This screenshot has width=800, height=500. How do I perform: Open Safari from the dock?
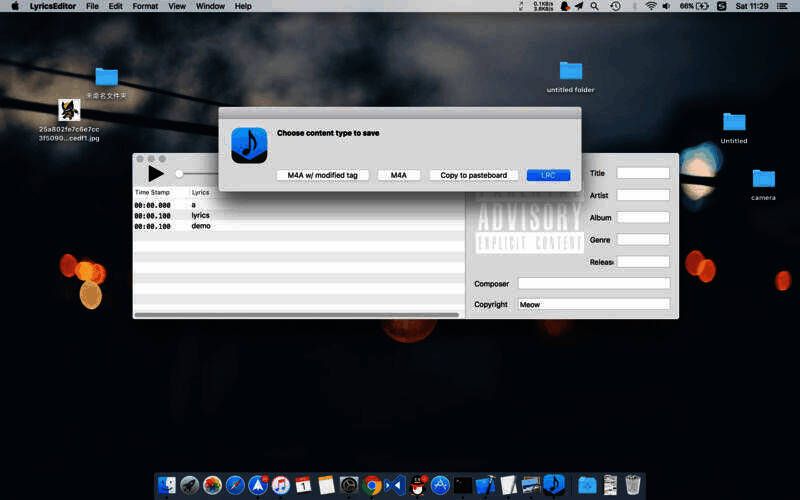pos(235,485)
